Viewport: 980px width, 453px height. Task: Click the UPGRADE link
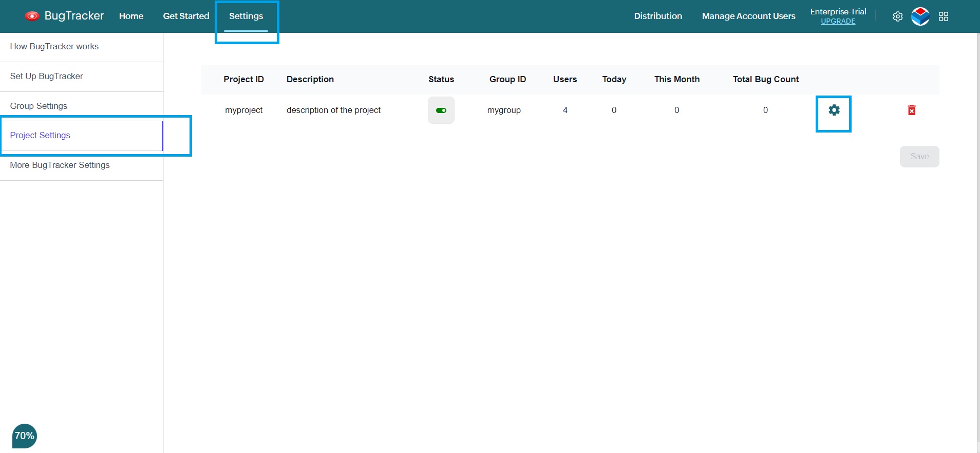point(838,21)
